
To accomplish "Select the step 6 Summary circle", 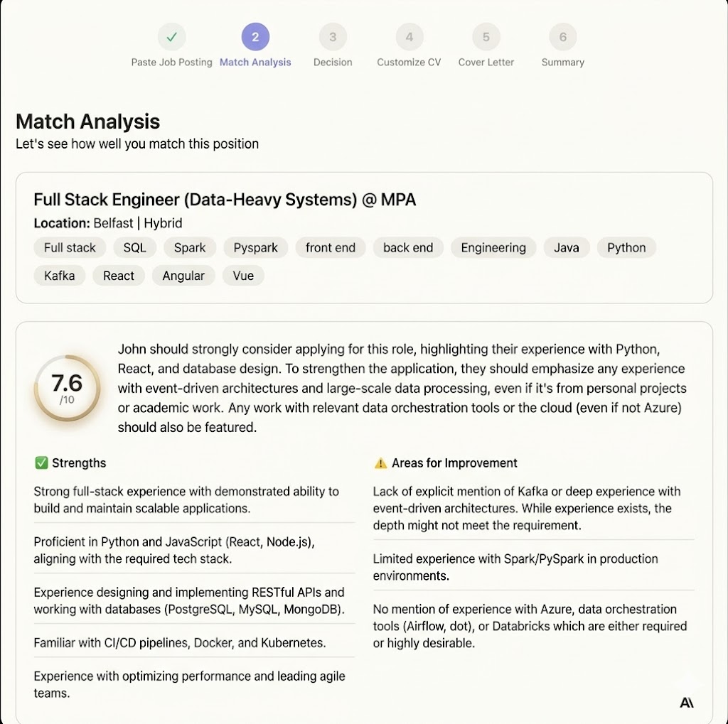I will click(562, 36).
